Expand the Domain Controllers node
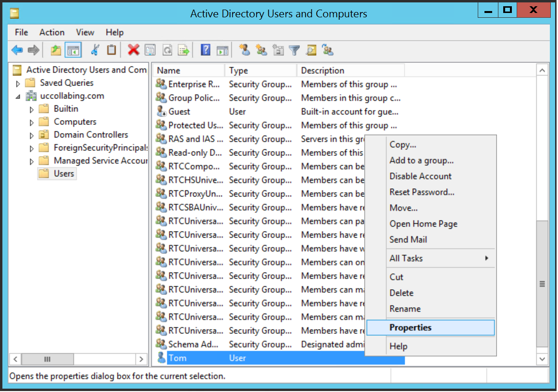 (31, 135)
